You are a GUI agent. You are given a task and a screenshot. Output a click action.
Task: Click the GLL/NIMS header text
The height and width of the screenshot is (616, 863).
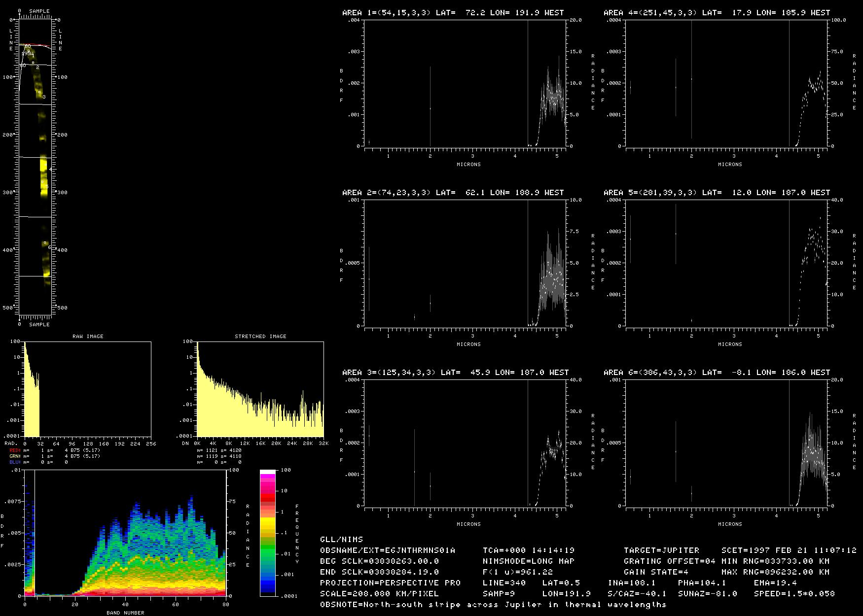(x=341, y=540)
